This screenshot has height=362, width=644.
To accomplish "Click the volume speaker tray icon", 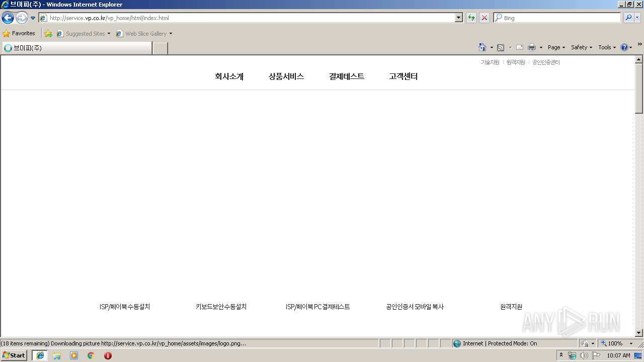I will click(x=584, y=355).
